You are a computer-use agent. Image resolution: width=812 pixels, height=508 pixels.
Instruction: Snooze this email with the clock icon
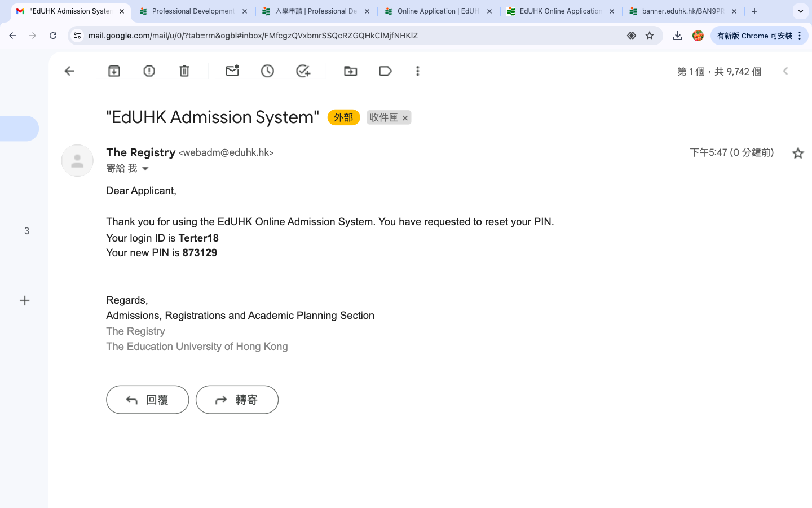click(x=267, y=71)
